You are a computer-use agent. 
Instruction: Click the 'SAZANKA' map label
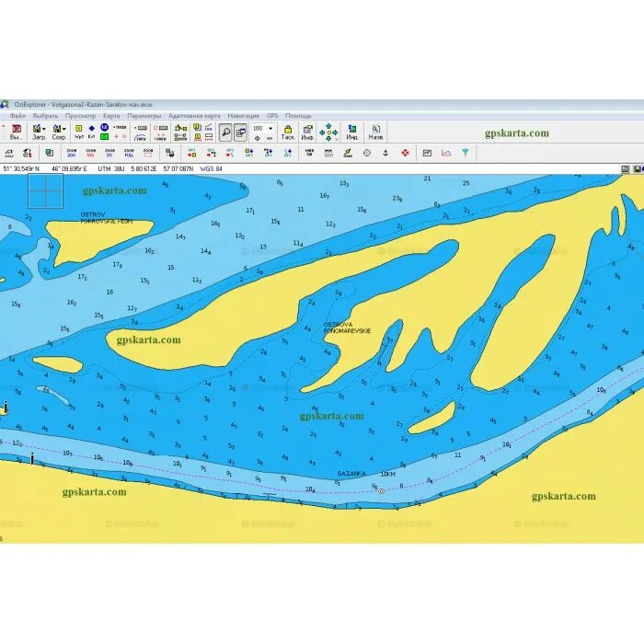(x=351, y=474)
